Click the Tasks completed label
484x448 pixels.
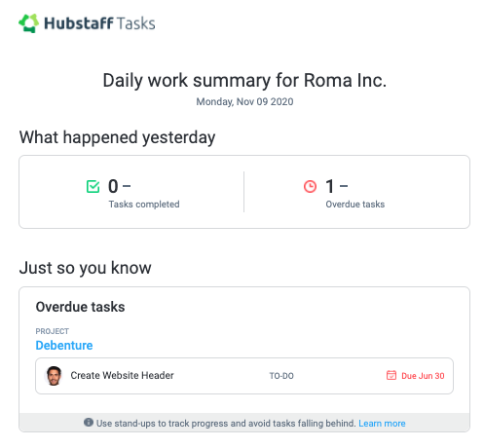[144, 205]
